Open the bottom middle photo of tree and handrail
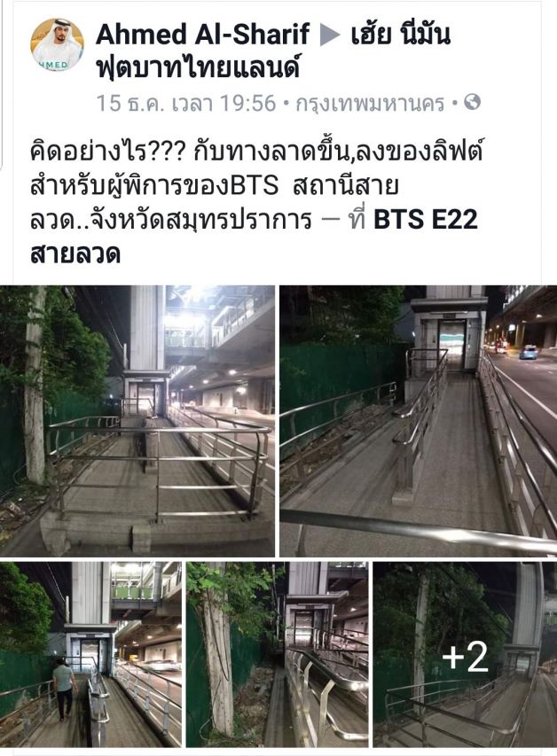 [x=277, y=654]
